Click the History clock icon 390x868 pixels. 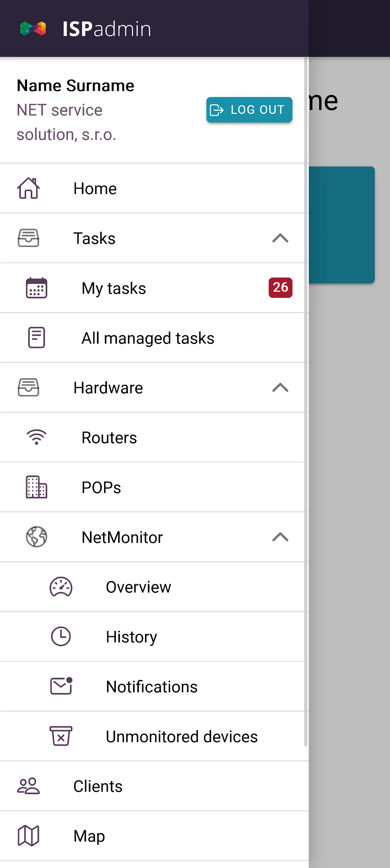point(61,637)
